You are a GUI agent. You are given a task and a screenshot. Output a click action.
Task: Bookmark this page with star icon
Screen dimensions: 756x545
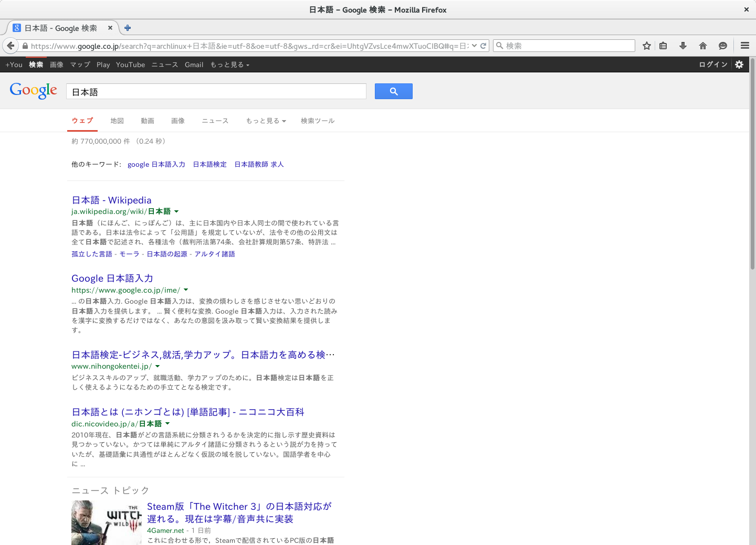pyautogui.click(x=647, y=46)
